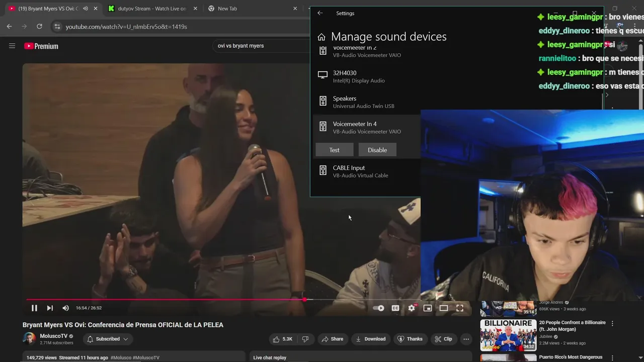Switch to the dutyov Stream tab
The height and width of the screenshot is (362, 644).
152,9
